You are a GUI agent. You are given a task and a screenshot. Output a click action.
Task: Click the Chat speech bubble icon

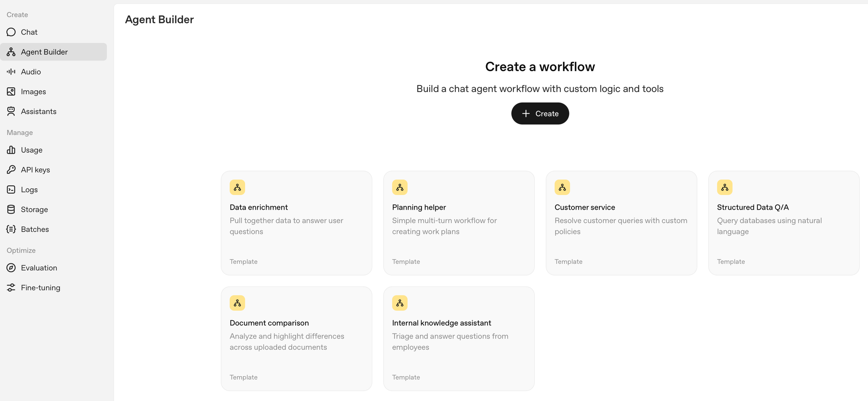point(11,32)
